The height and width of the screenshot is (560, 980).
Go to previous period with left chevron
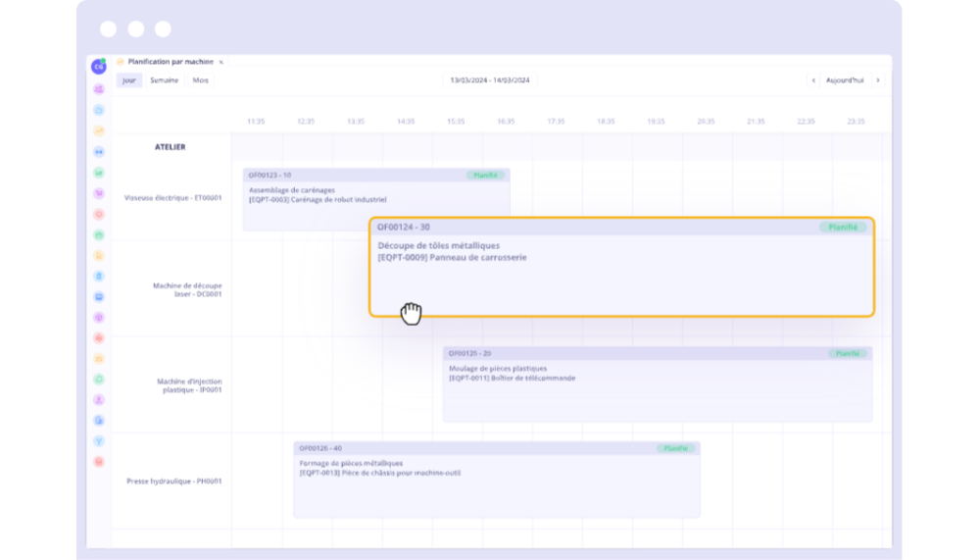click(812, 80)
